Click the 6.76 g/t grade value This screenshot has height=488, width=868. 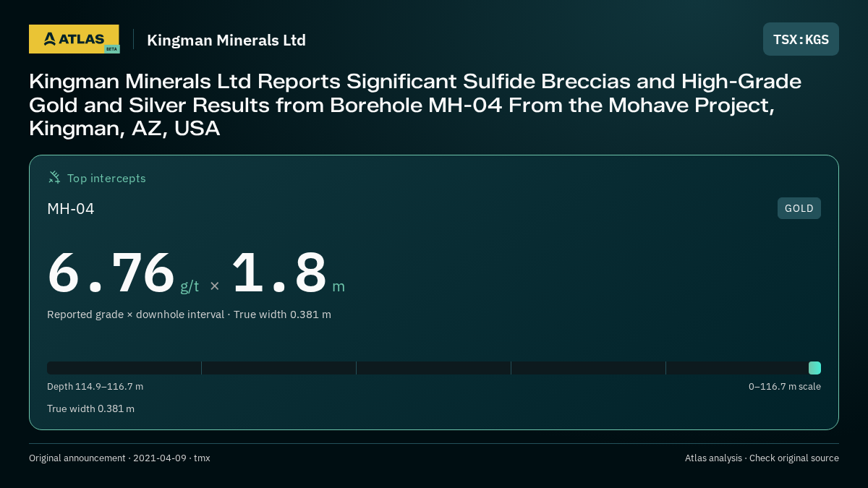click(123, 273)
